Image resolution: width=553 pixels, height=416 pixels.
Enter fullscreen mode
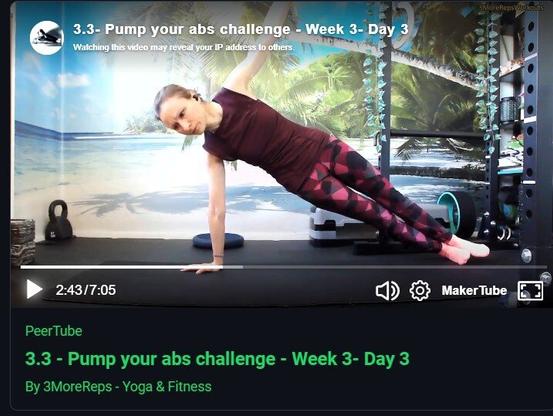530,291
